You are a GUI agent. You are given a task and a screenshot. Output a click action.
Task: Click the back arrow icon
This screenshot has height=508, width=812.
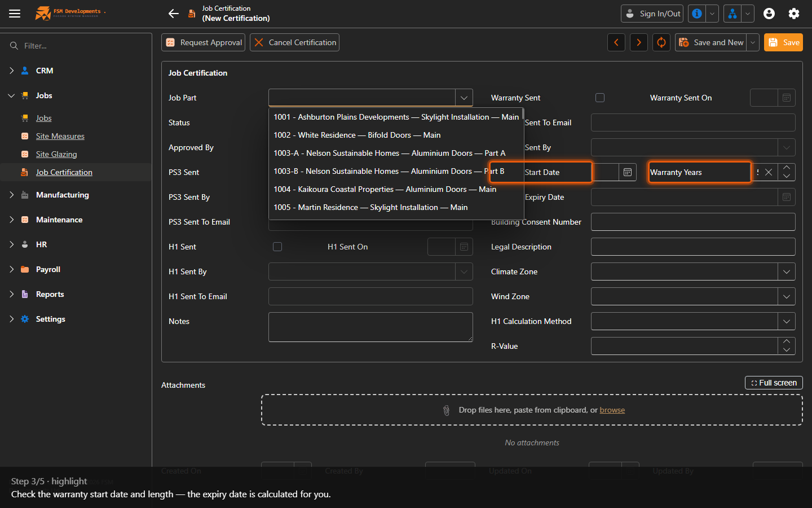click(x=174, y=14)
